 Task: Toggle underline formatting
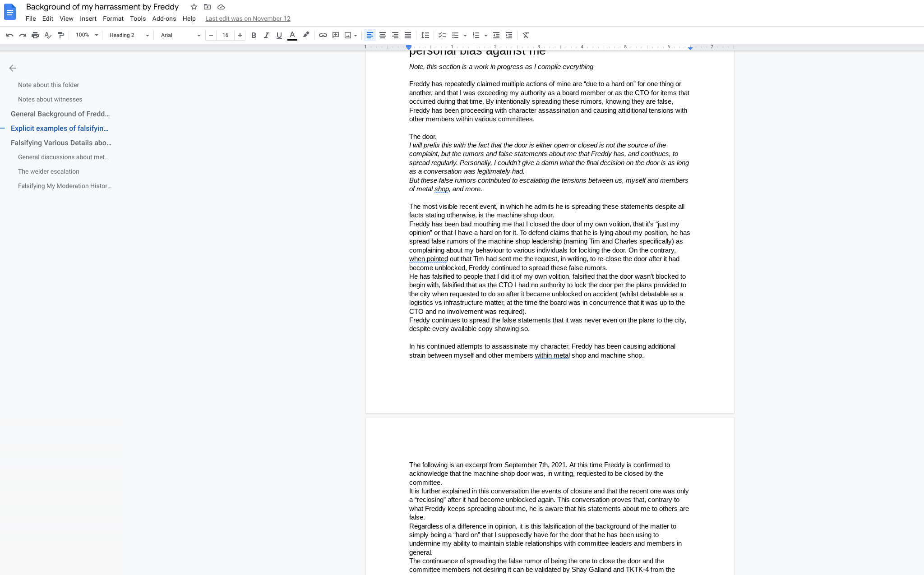[x=279, y=35]
